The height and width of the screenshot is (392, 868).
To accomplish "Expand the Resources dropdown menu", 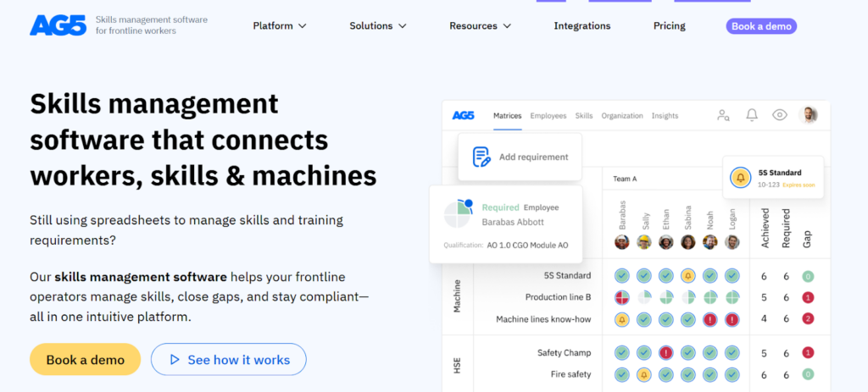I will point(480,26).
